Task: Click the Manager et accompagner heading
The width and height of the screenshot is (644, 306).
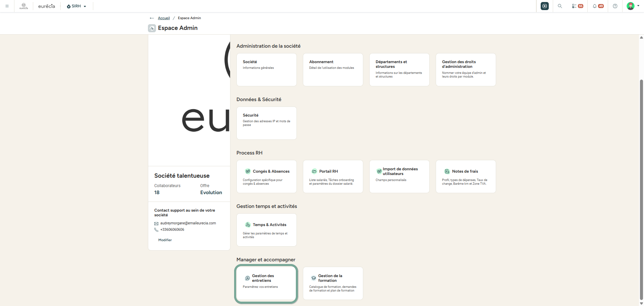Action: coord(266,260)
